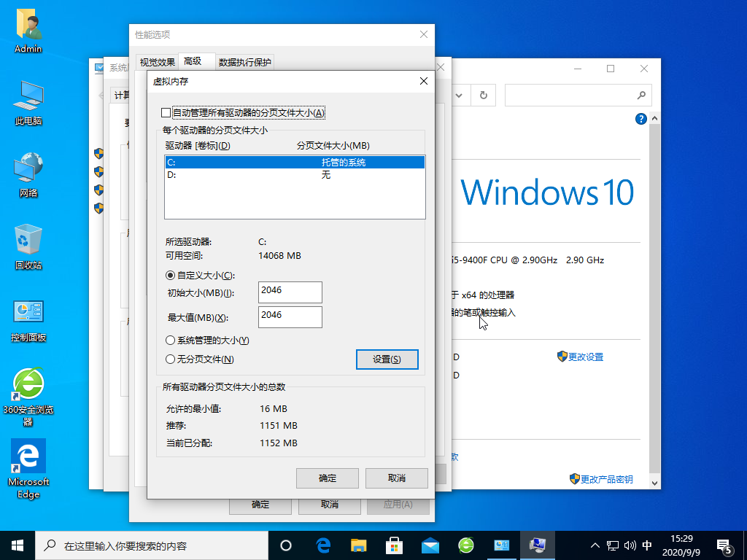This screenshot has width=747, height=560.
Task: Open File Explorer from the taskbar
Action: click(358, 545)
